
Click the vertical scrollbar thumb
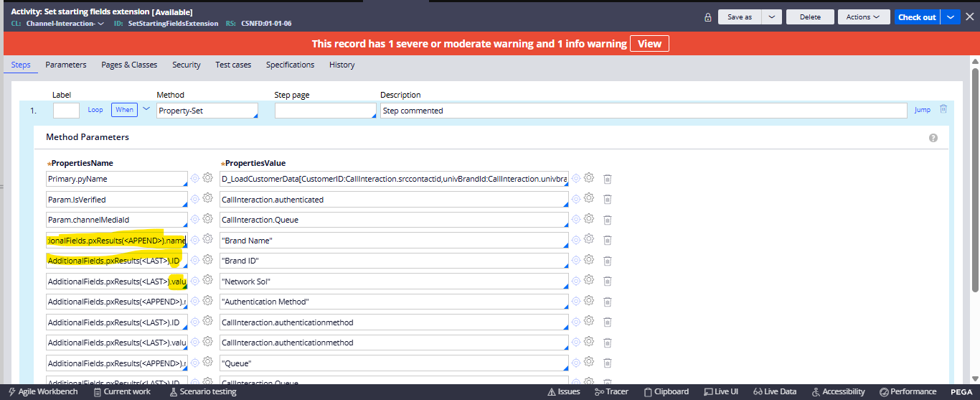click(x=975, y=180)
